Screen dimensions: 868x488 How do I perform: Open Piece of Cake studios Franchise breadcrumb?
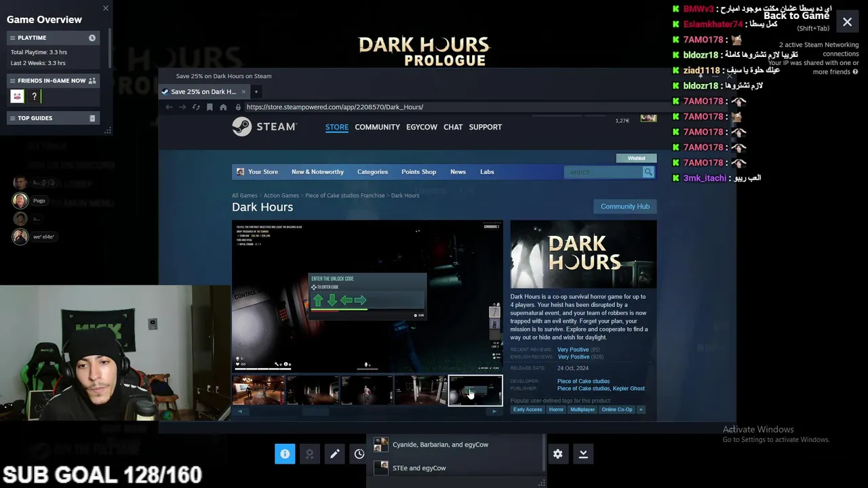click(344, 195)
